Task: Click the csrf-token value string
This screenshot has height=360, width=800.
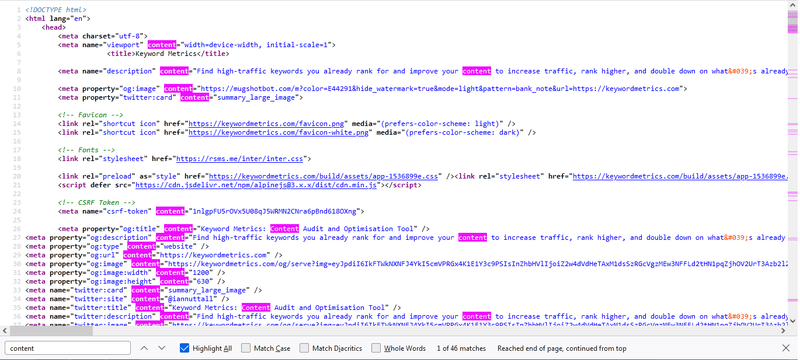Action: pos(274,212)
